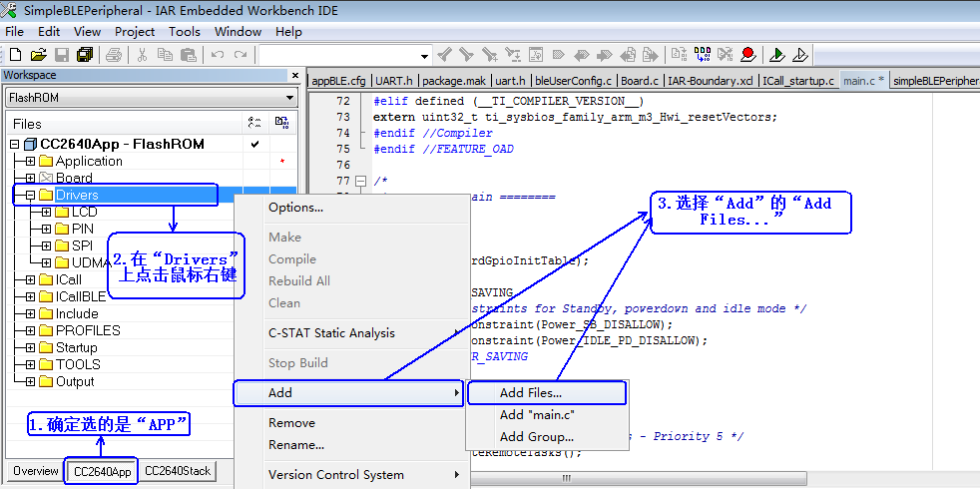Save the current file
Viewport: 980px width, 489px height.
(61, 55)
